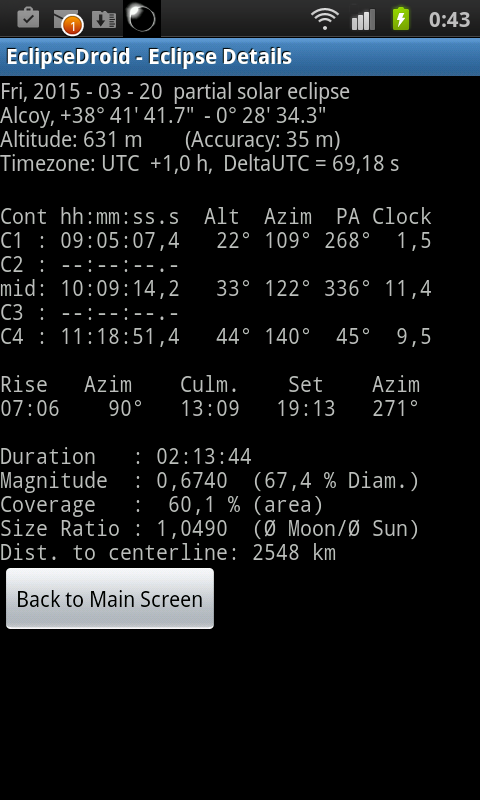The height and width of the screenshot is (800, 480).
Task: Tap the Timezone UTC +1,0 h line
Action: (x=199, y=164)
